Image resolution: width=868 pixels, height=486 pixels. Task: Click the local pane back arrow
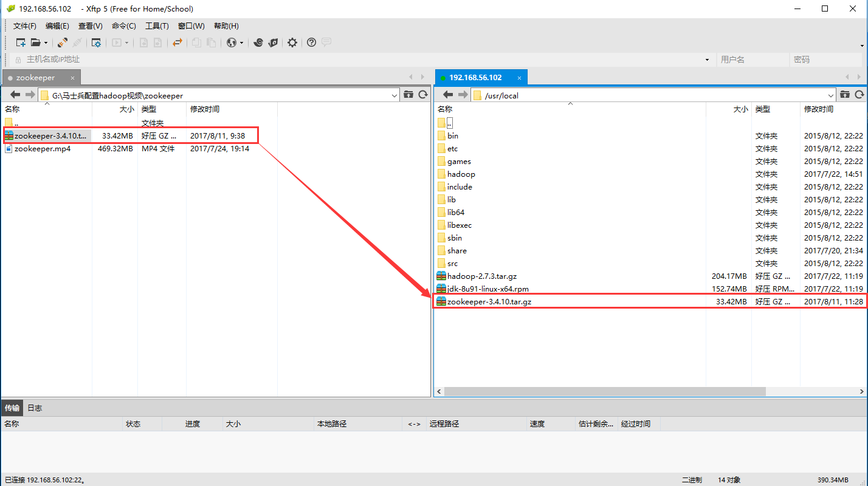coord(15,95)
